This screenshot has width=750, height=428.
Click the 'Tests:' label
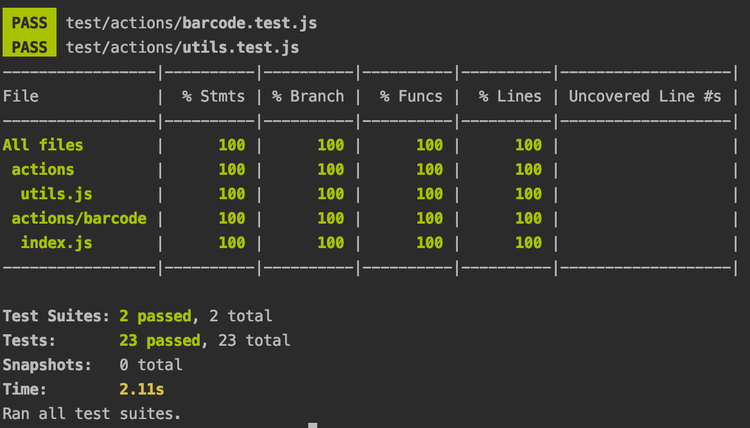(x=29, y=340)
